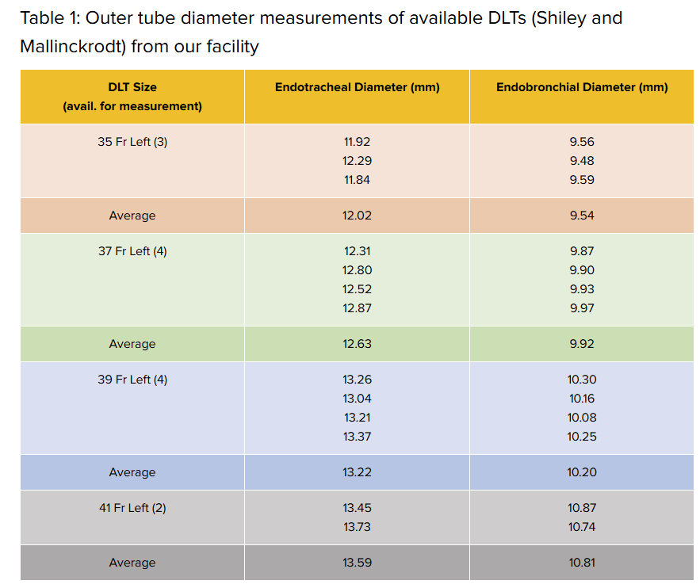Select the "35 Fr Left (3)" row label
The image size is (700, 588).
[x=132, y=143]
